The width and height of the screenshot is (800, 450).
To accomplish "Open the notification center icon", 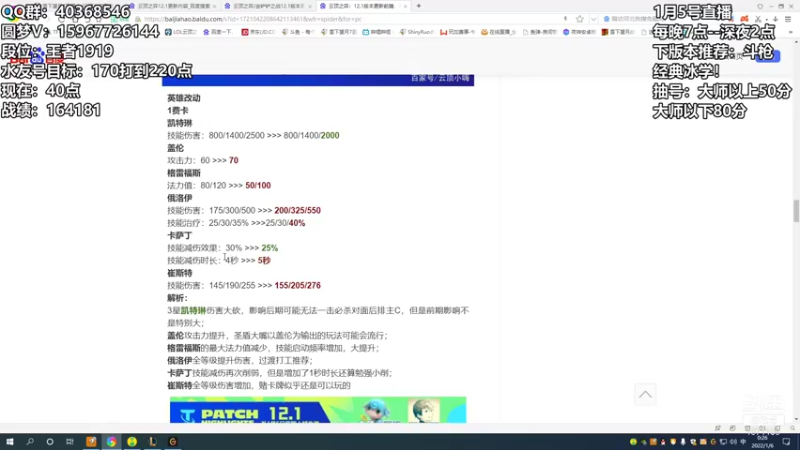I will coord(786,442).
